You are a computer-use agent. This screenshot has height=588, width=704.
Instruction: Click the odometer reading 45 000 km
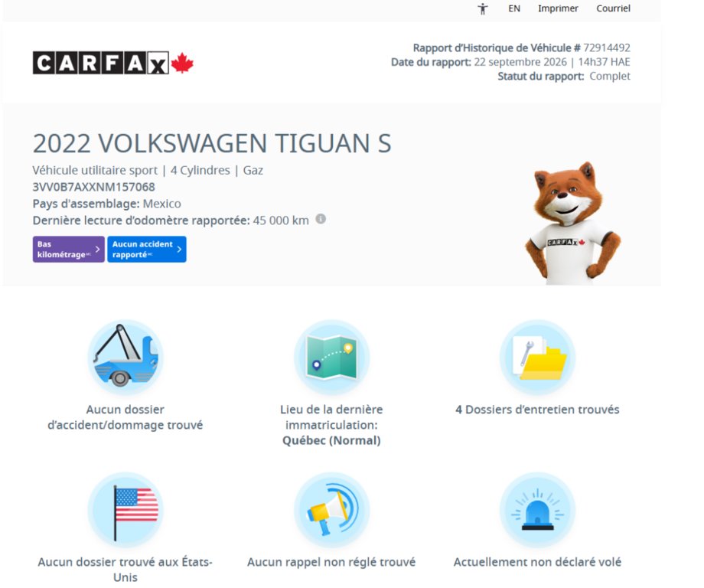click(281, 220)
